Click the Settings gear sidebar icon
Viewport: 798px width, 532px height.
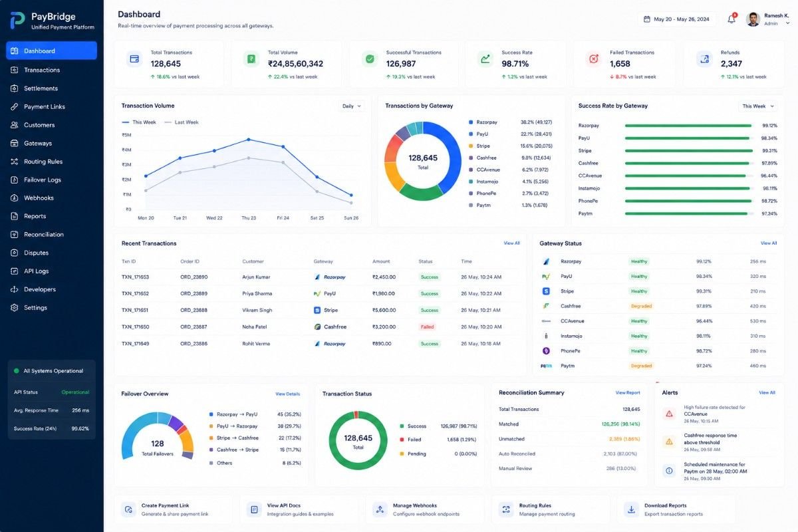click(x=15, y=307)
